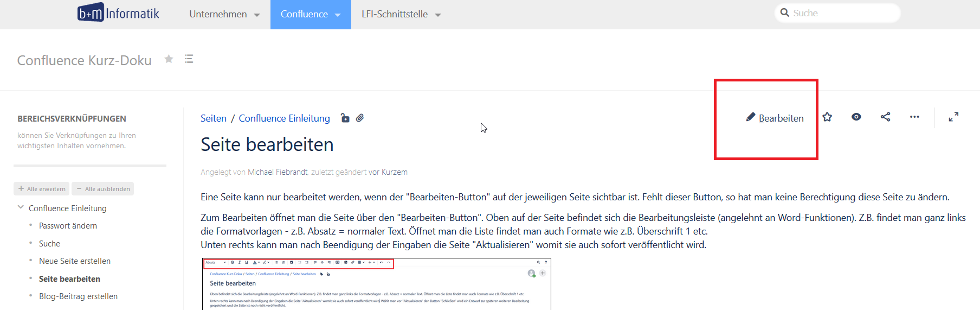Viewport: 980px width, 310px height.
Task: Open the Passwort ändern page
Action: [68, 226]
